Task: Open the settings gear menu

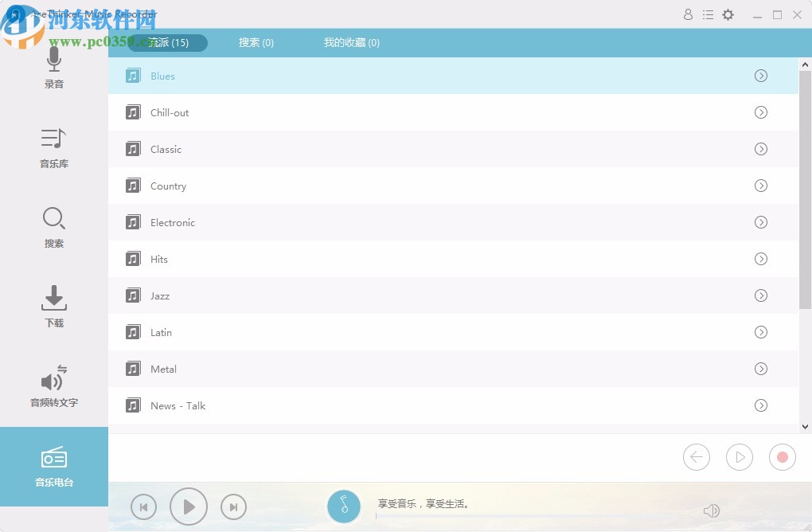Action: coord(728,14)
